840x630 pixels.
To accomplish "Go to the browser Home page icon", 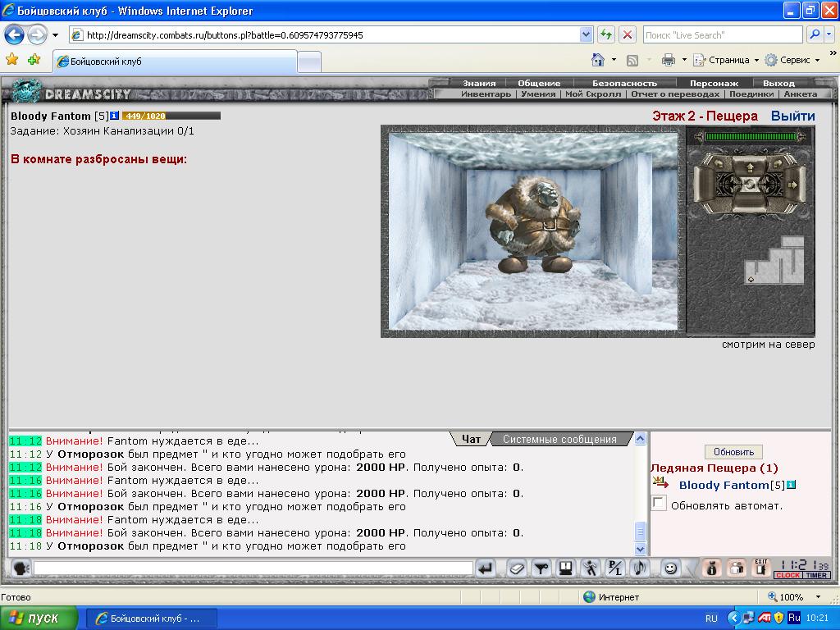I will click(598, 59).
